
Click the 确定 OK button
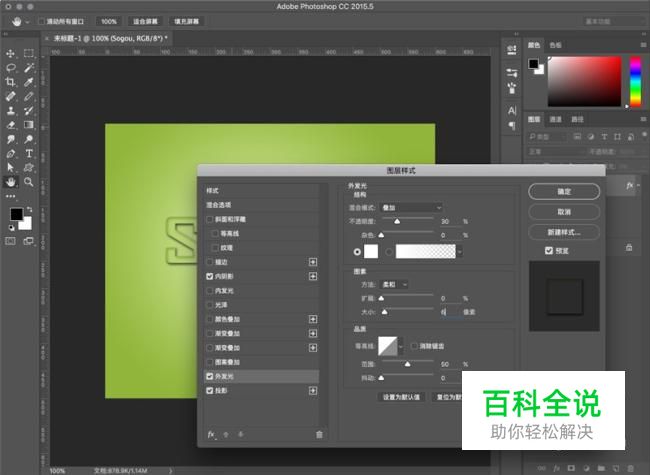(564, 191)
